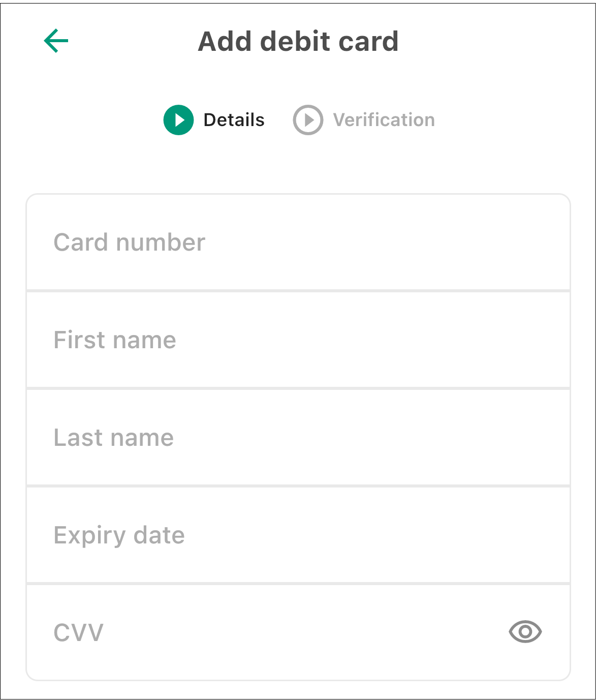Click the green Details step icon
Screen dimensions: 596x700
tap(178, 120)
